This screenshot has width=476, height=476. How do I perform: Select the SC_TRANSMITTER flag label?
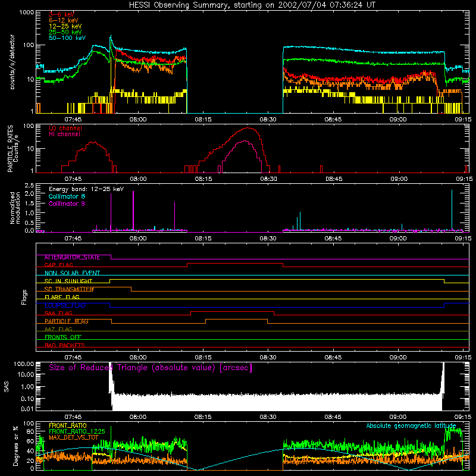[69, 289]
